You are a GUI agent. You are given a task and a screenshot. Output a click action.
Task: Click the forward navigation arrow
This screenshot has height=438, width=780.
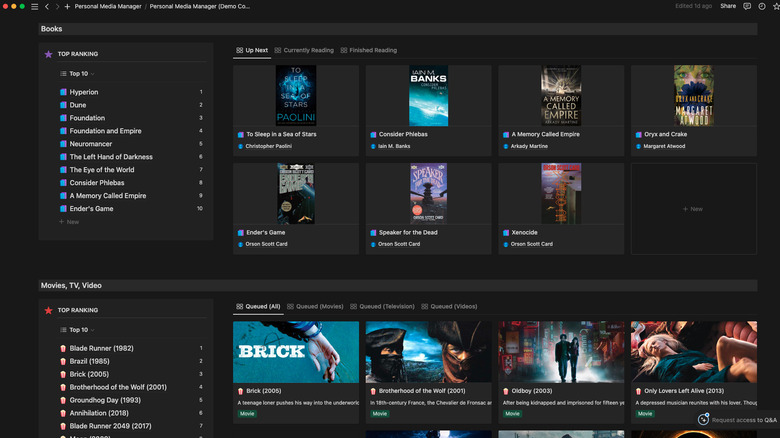tap(56, 6)
